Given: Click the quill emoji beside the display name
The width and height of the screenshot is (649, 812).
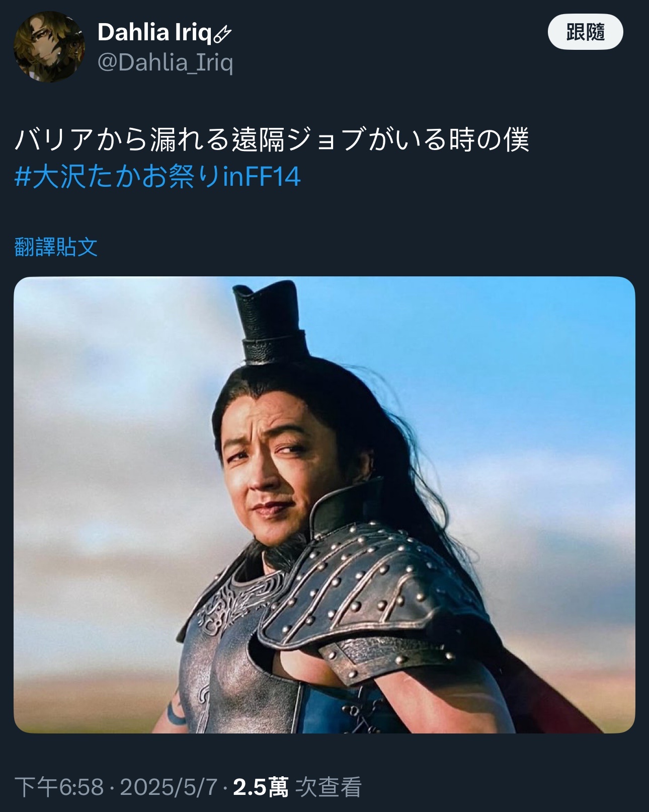Looking at the screenshot, I should pos(222,34).
